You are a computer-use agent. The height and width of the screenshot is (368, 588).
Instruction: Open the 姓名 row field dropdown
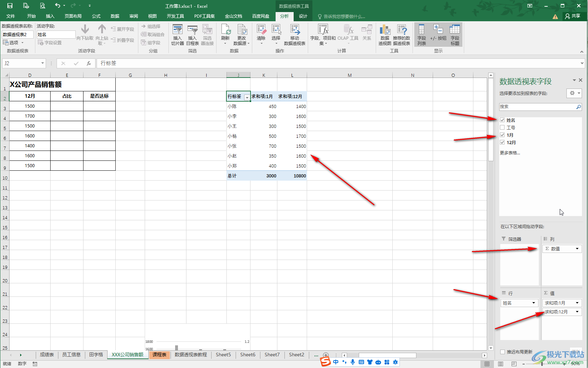(x=534, y=303)
